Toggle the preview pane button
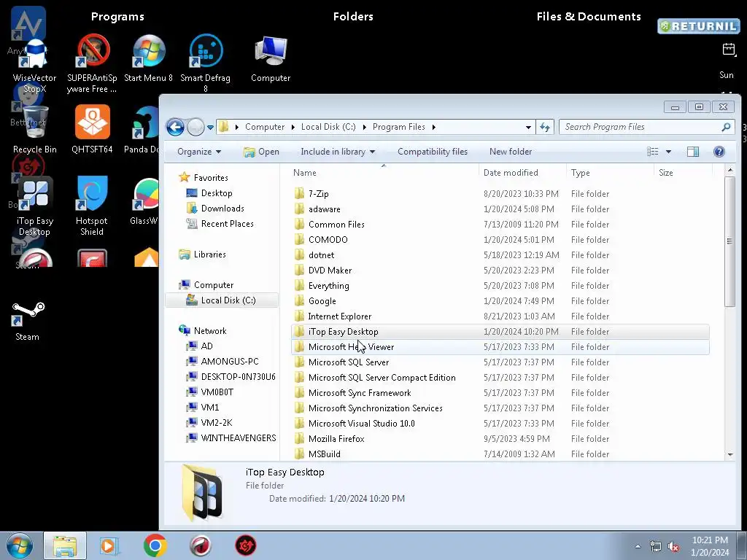Screen dimensions: 747x560 tap(693, 152)
